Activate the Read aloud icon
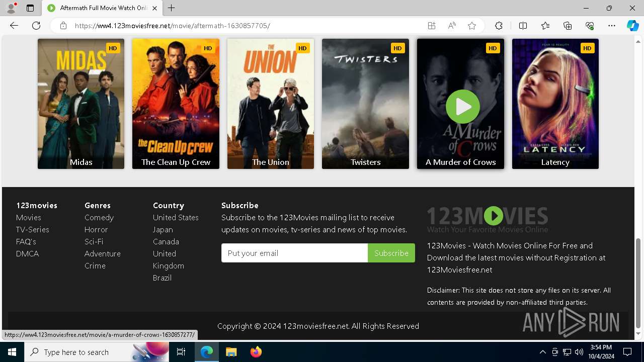The width and height of the screenshot is (644, 362). (452, 26)
